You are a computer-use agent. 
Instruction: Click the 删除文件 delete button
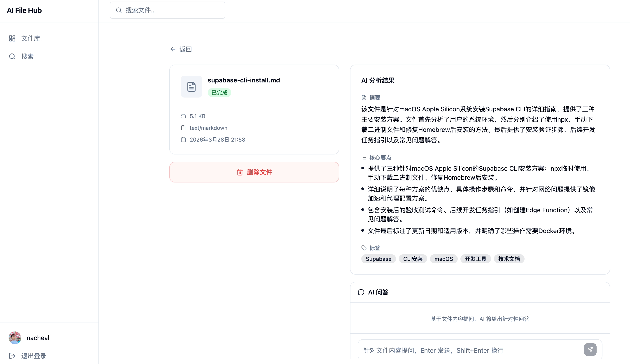click(x=254, y=172)
